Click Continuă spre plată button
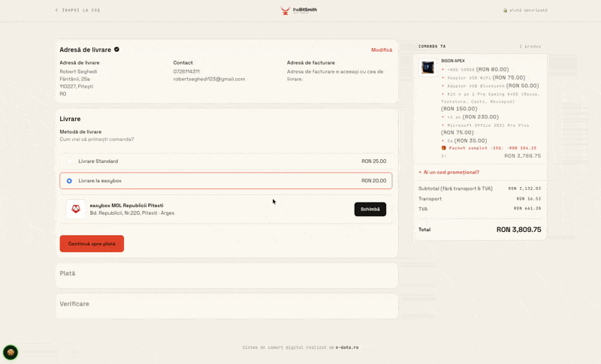 [92, 243]
